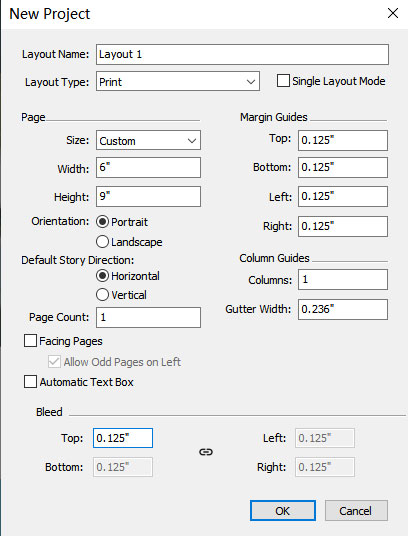Click the Cancel button
Image resolution: width=408 pixels, height=536 pixels.
point(356,511)
